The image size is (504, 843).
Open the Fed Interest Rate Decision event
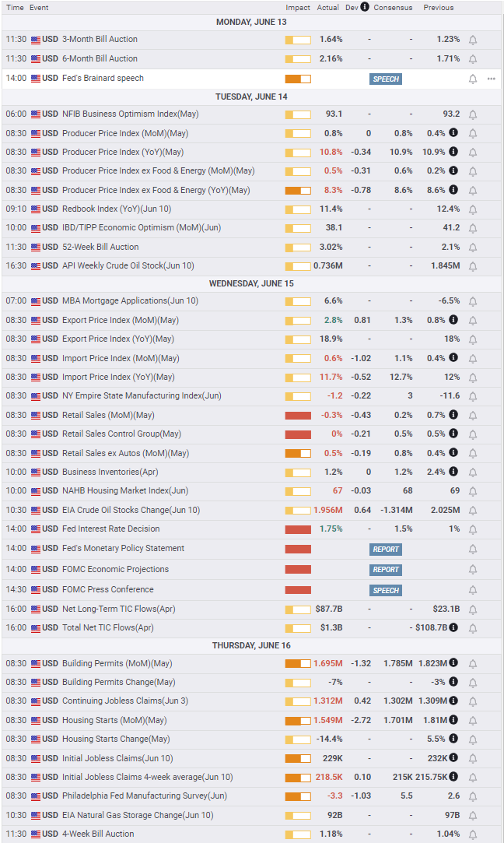click(110, 529)
